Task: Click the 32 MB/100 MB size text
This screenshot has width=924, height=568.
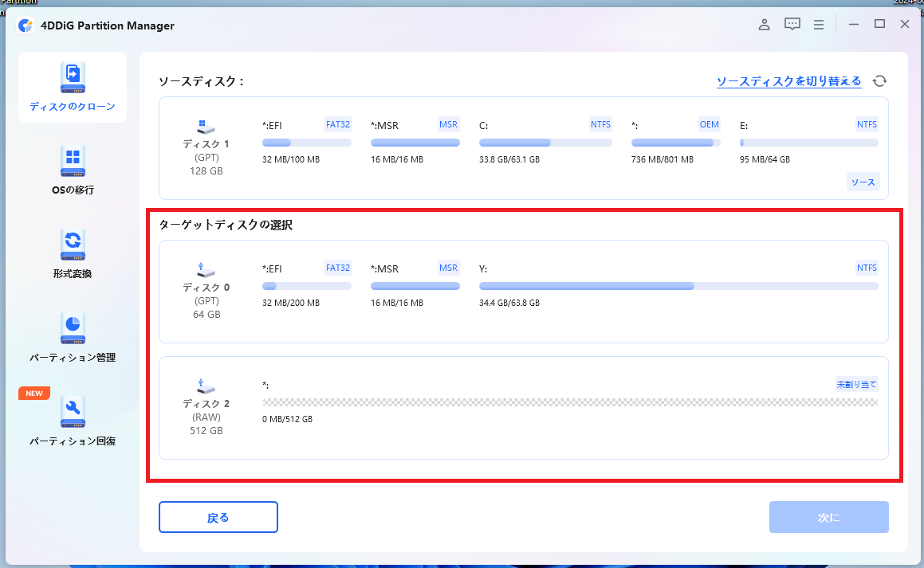Action: pyautogui.click(x=291, y=159)
